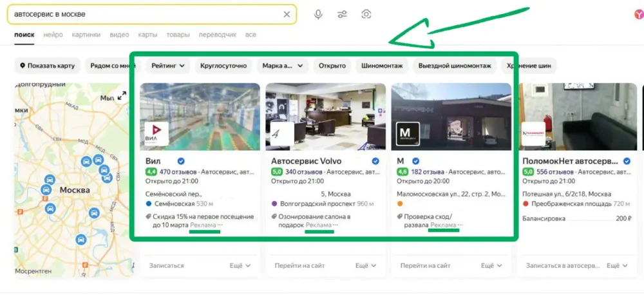Expand 'Ещё' on the Вил card
The height and width of the screenshot is (295, 644).
click(x=240, y=266)
